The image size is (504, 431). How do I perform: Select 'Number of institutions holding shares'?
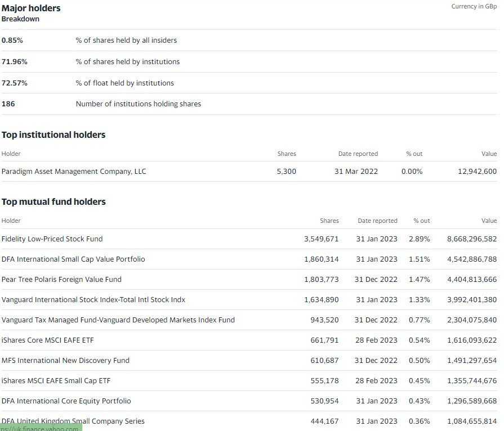(138, 104)
